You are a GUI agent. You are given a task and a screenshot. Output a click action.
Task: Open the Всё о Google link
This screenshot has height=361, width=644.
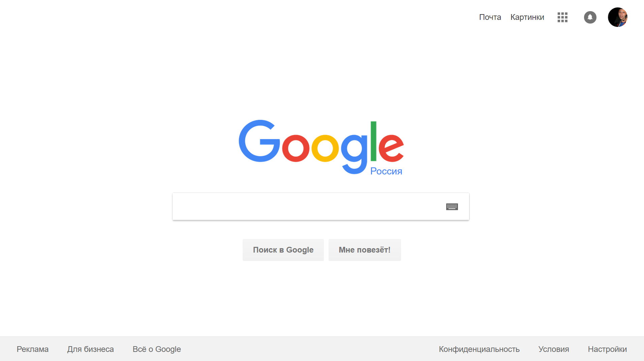157,349
